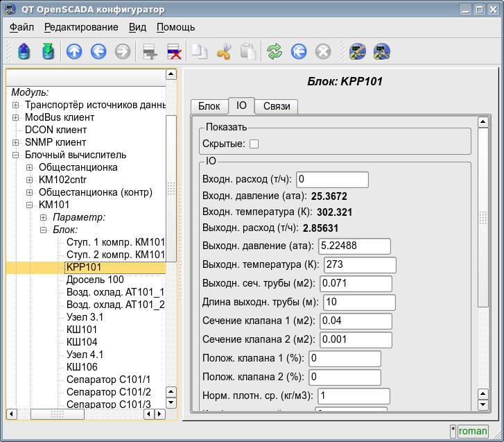The height and width of the screenshot is (442, 504).
Task: Expand the ModBus клиент tree node
Action: tap(16, 117)
